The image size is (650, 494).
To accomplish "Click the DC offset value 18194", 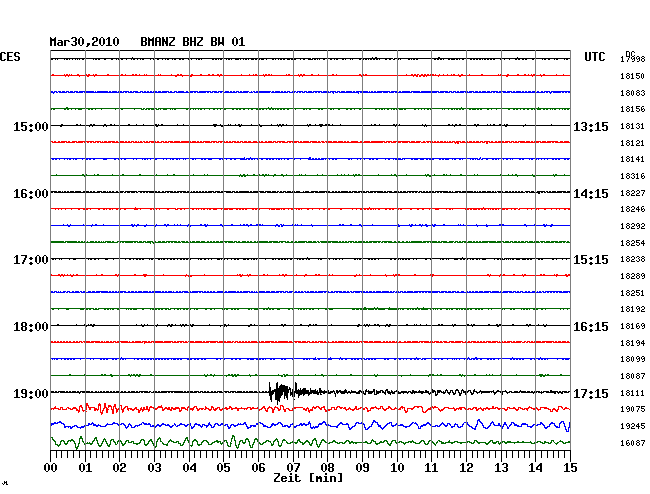I will (633, 343).
